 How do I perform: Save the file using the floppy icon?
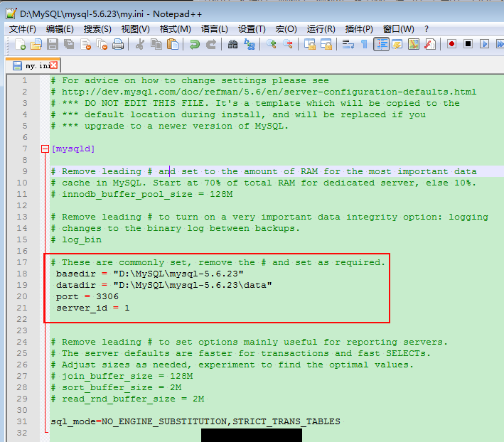coord(53,44)
